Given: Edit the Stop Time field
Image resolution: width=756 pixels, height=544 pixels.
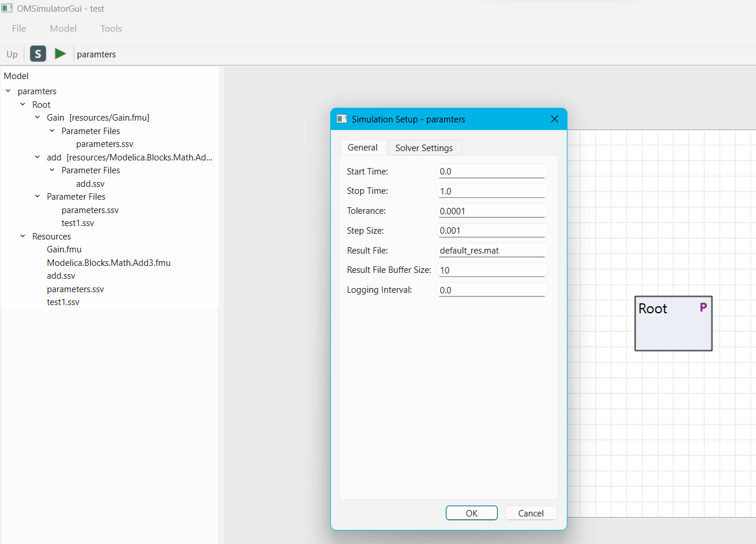Looking at the screenshot, I should pos(492,191).
